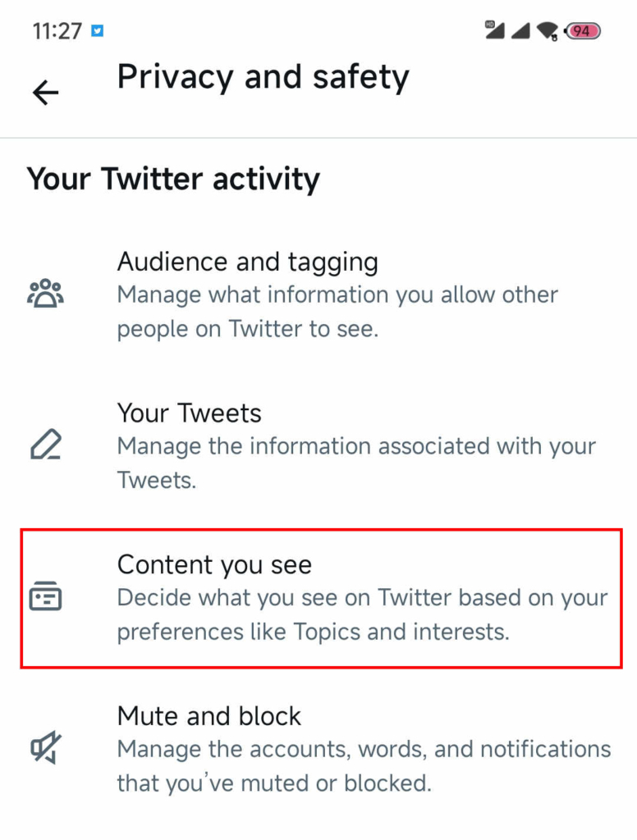Viewport: 637px width, 840px height.
Task: Tap the Your Twitter activity section heading
Action: pyautogui.click(x=173, y=178)
